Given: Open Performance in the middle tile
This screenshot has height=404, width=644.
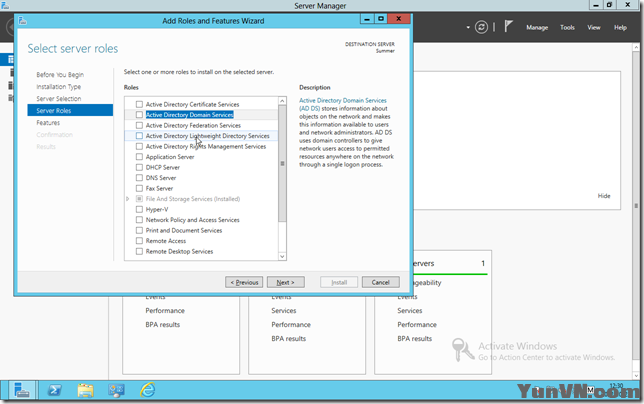Looking at the screenshot, I should click(x=291, y=324).
